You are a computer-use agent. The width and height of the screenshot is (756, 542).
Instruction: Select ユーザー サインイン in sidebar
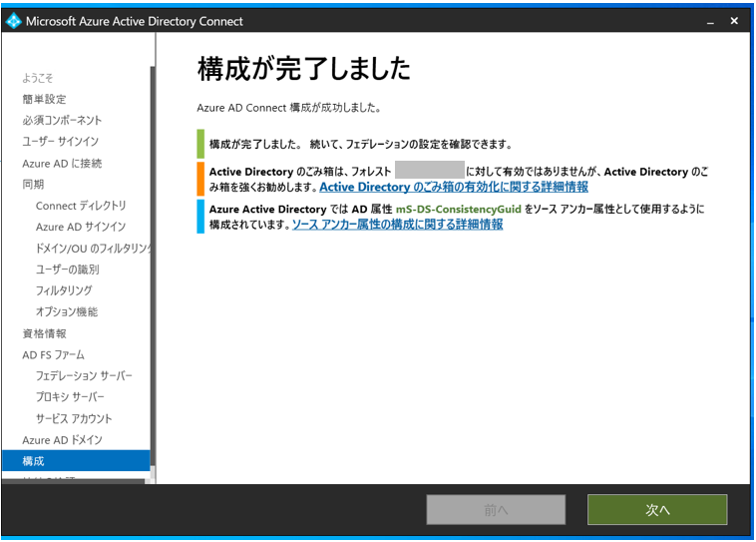(x=60, y=142)
